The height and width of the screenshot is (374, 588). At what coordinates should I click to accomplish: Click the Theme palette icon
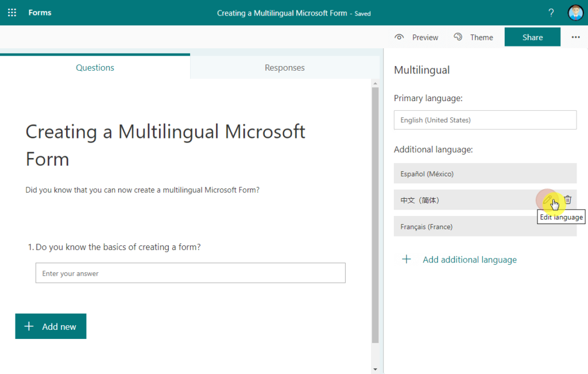(x=458, y=37)
